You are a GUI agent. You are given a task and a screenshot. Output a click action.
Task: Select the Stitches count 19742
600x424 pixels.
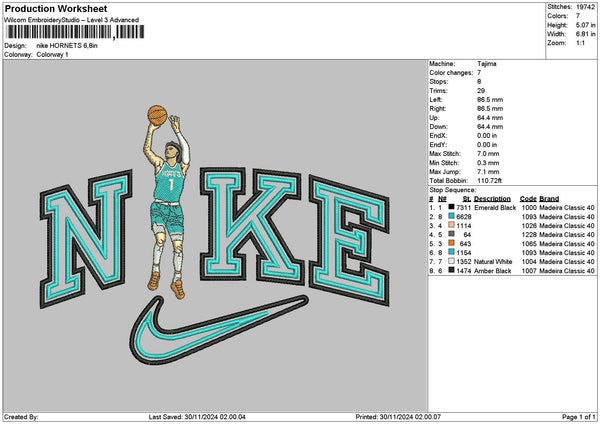pos(585,7)
